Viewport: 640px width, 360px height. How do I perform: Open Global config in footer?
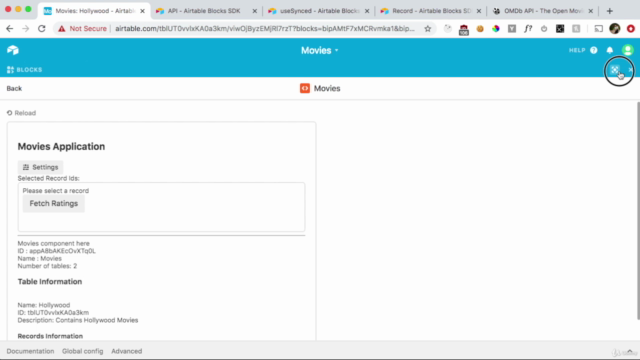[82, 351]
